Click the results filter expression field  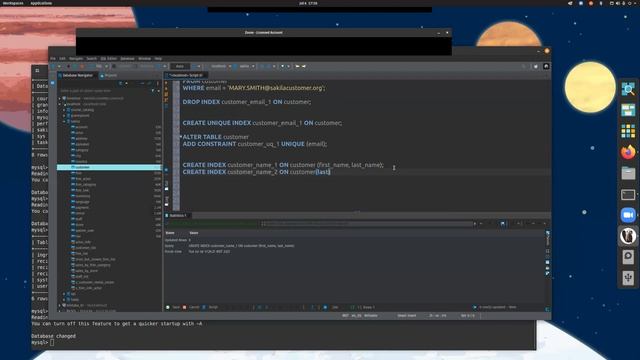(367, 224)
